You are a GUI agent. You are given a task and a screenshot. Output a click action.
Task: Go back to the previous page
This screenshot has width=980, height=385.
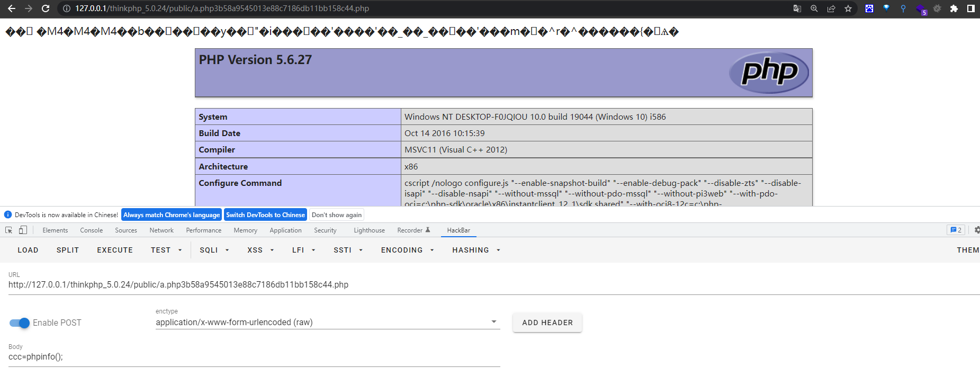(11, 8)
